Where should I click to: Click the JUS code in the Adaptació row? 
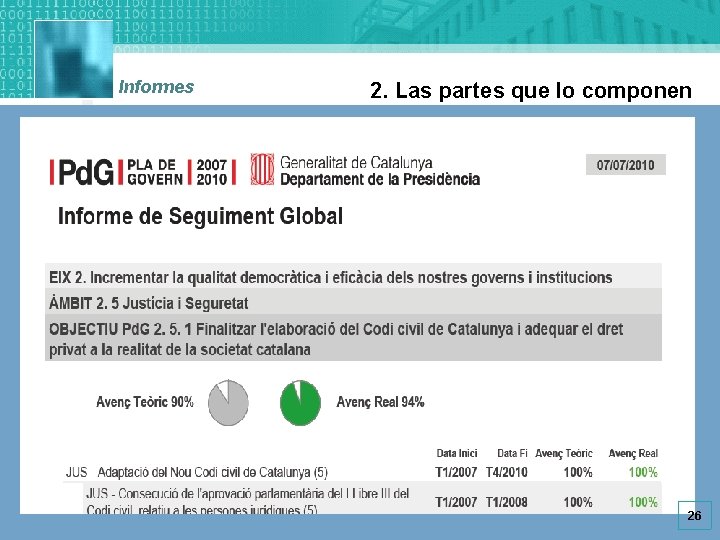[76, 472]
